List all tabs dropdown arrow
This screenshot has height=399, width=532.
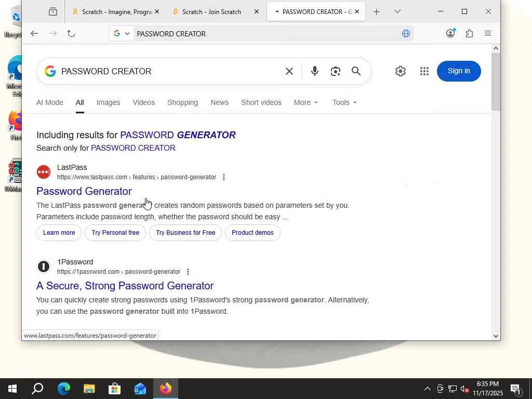pos(397,11)
